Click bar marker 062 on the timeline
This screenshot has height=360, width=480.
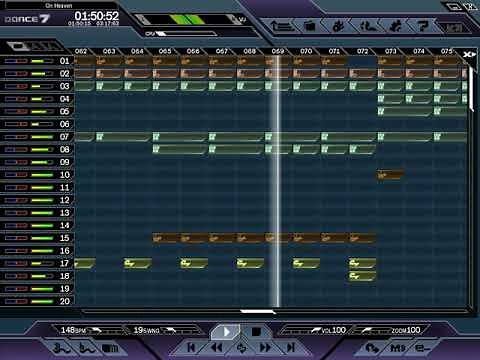click(x=81, y=51)
